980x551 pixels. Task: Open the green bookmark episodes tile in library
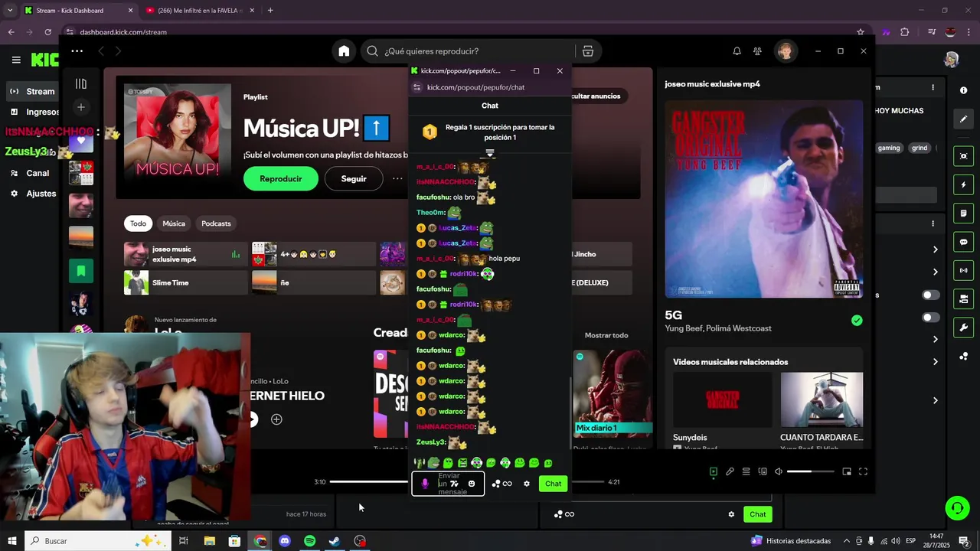coord(81,270)
